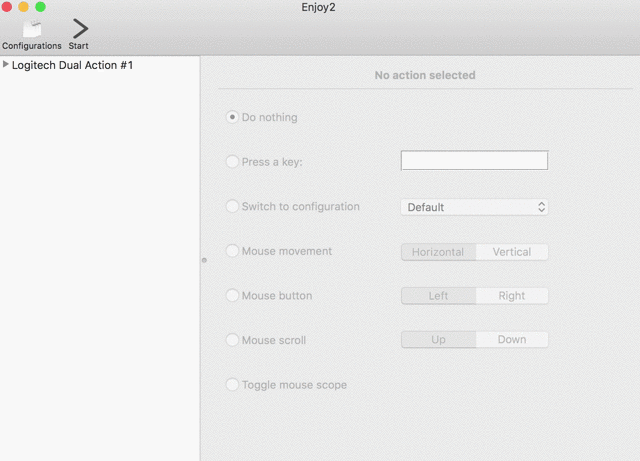
Task: Enable the Mouse movement radio option
Action: click(x=232, y=251)
